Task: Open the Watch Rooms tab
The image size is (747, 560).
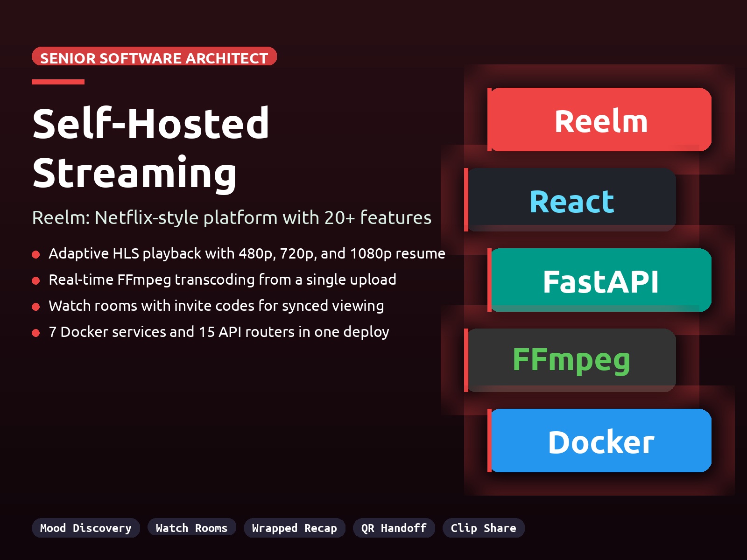Action: point(191,528)
